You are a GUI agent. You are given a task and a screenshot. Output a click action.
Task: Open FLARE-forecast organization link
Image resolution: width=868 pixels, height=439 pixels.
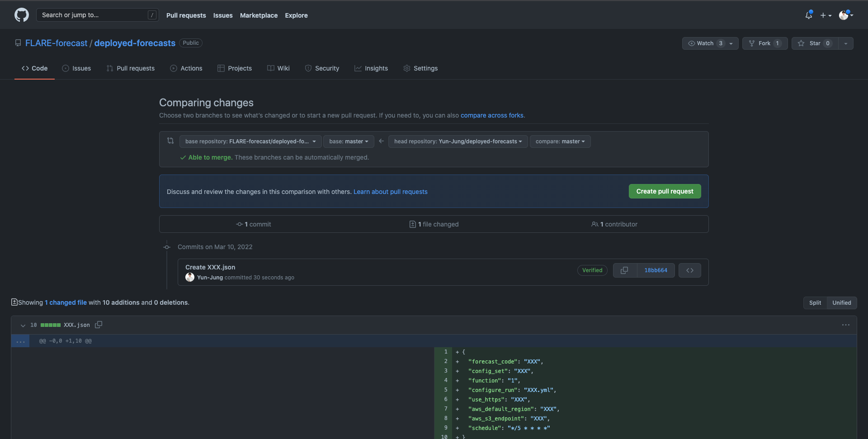click(x=57, y=43)
